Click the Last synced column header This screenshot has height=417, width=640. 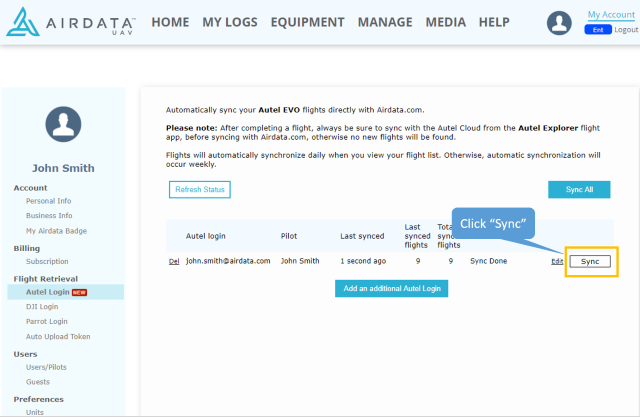362,236
